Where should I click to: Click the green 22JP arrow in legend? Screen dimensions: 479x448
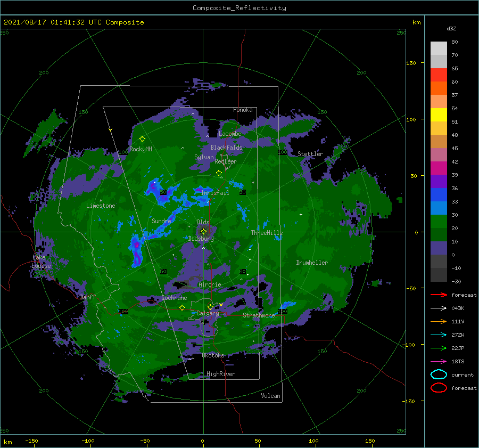pyautogui.click(x=439, y=348)
